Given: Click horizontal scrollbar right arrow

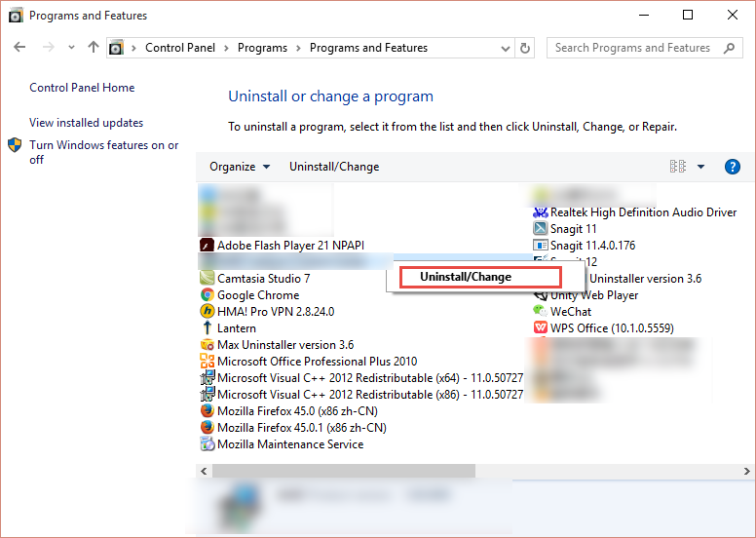Looking at the screenshot, I should (x=746, y=471).
